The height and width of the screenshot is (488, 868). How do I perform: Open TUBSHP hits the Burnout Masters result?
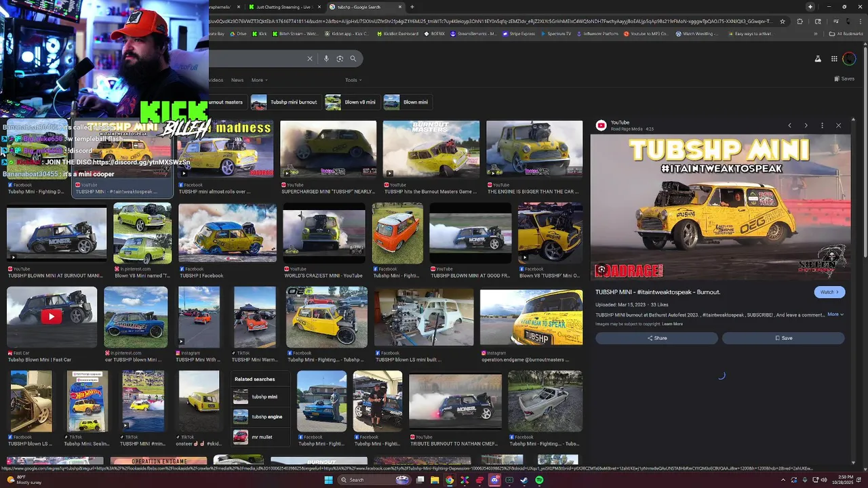coord(431,149)
